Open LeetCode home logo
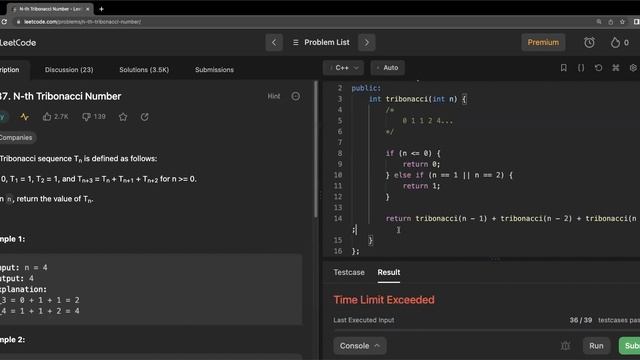Image resolution: width=640 pixels, height=360 pixels. pyautogui.click(x=18, y=42)
